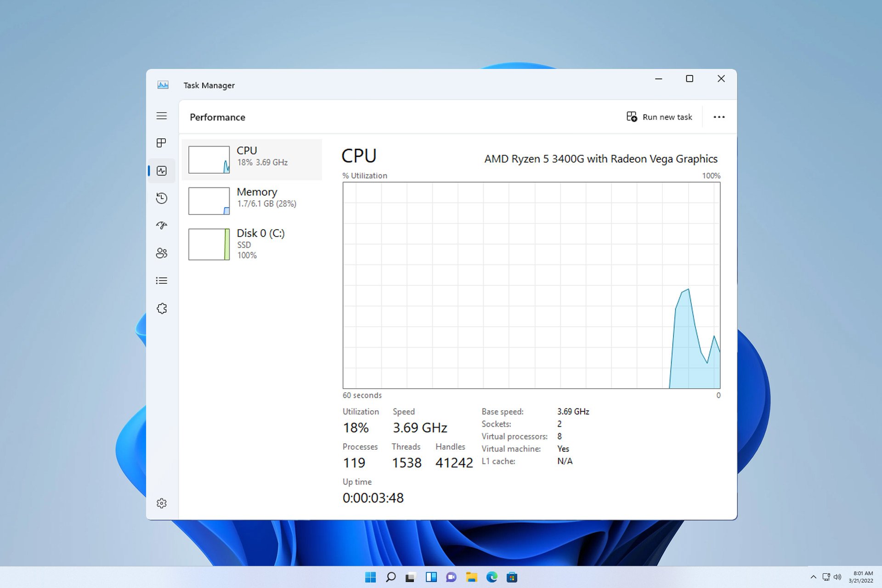
Task: Click the 0:00:03:48 up time value
Action: coord(373,498)
